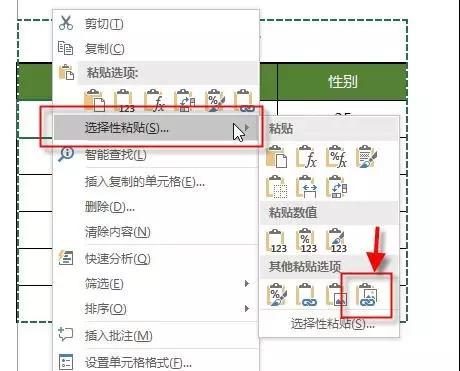Select Values (123) icon under 粘贴数值

pyautogui.click(x=277, y=241)
